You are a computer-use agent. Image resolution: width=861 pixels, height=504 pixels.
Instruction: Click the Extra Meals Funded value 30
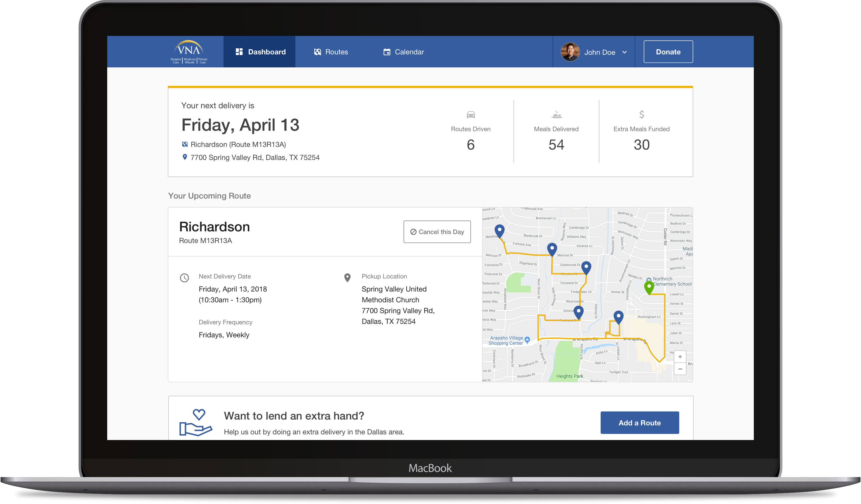point(642,145)
